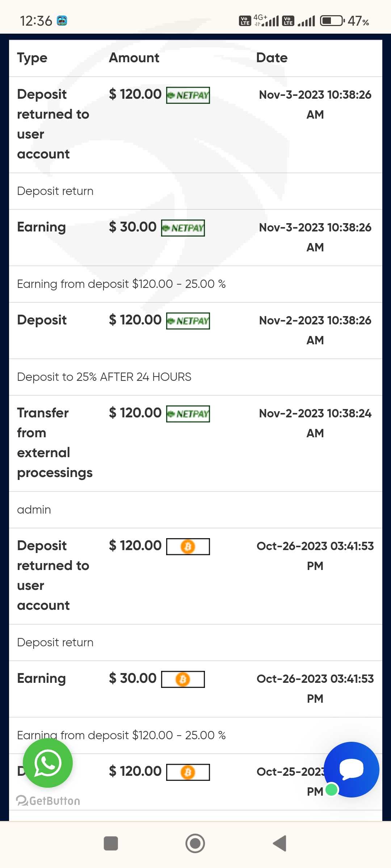Click the Amount column header
The height and width of the screenshot is (868, 391).
(x=134, y=58)
